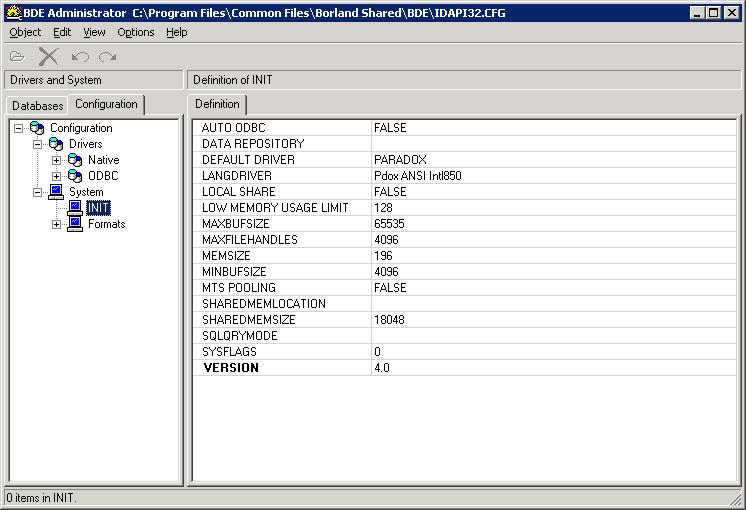Open the Object menu
Screen dimensions: 746x510
click(26, 32)
